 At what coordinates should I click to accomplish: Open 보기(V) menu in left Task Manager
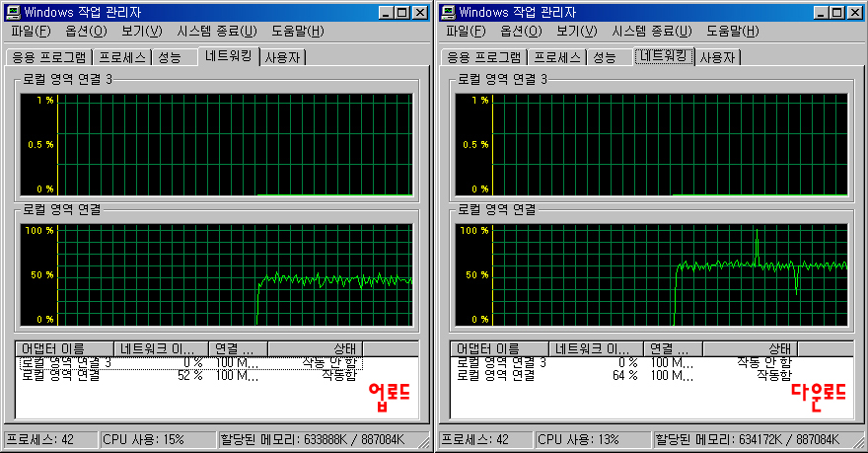142,31
